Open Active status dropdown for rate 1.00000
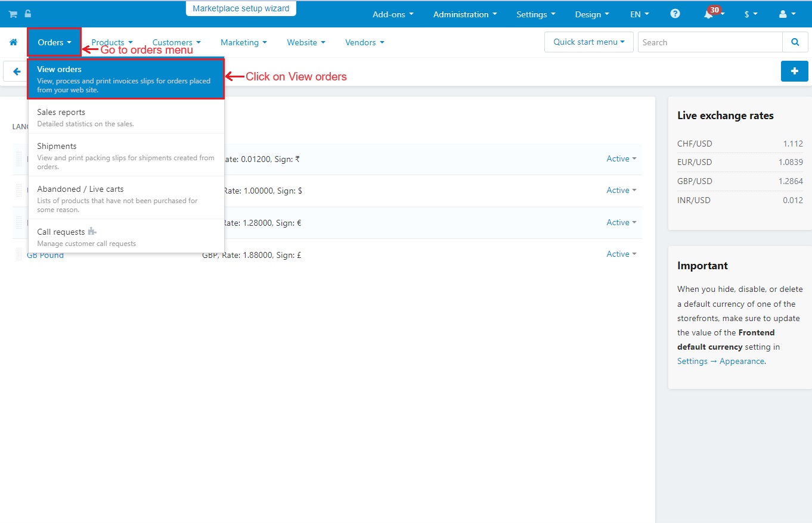812x523 pixels. (x=621, y=191)
